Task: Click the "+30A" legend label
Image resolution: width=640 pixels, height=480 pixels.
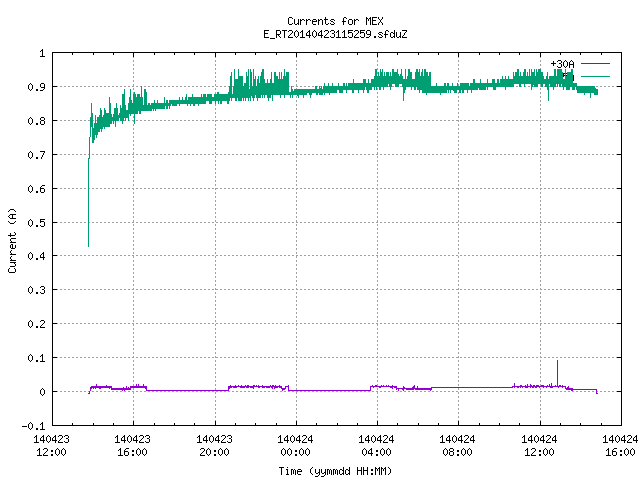Action: [x=562, y=64]
